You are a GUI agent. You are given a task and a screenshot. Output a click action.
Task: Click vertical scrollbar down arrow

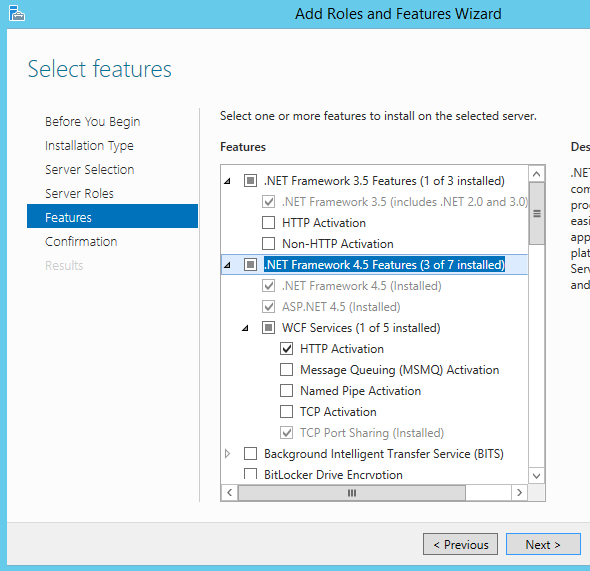coord(537,476)
